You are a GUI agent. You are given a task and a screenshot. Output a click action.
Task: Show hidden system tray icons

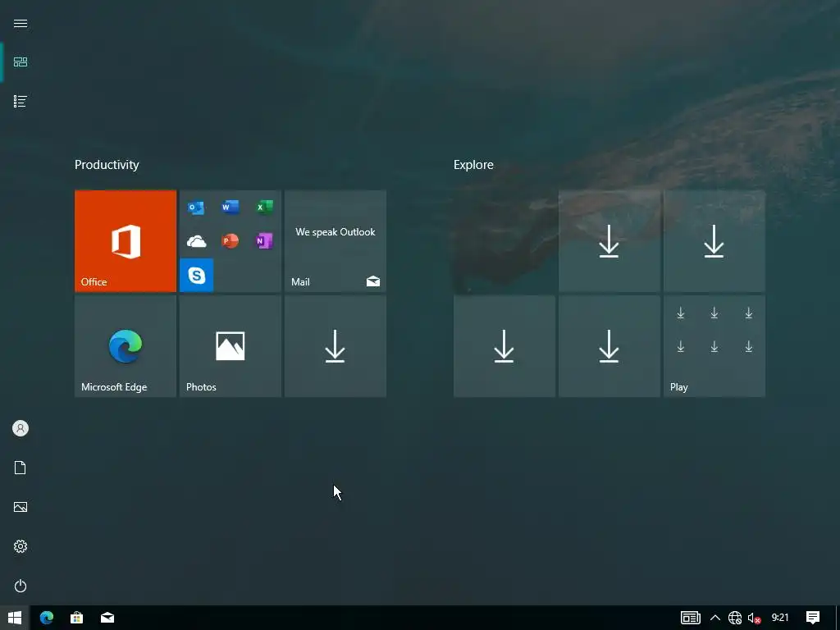click(715, 618)
